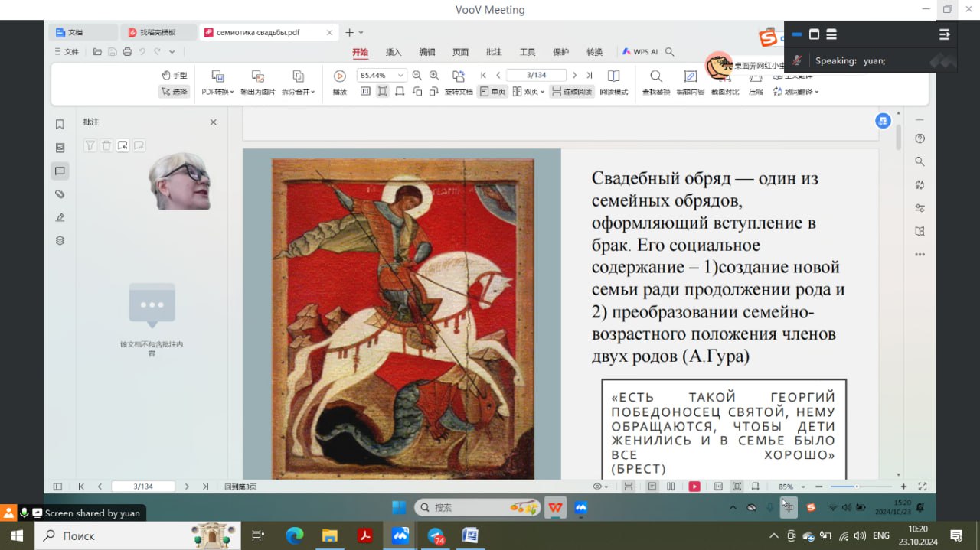The height and width of the screenshot is (550, 980).
Task: Open the layers sidebar icon
Action: pyautogui.click(x=60, y=240)
